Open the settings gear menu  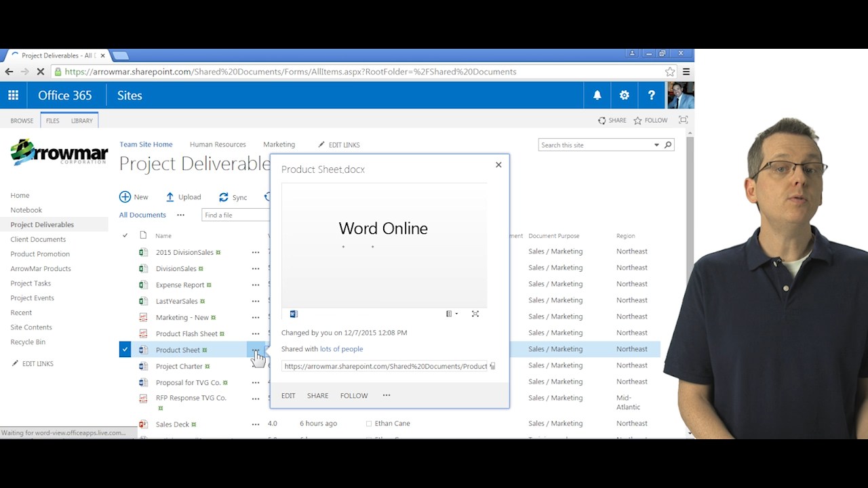coord(625,96)
